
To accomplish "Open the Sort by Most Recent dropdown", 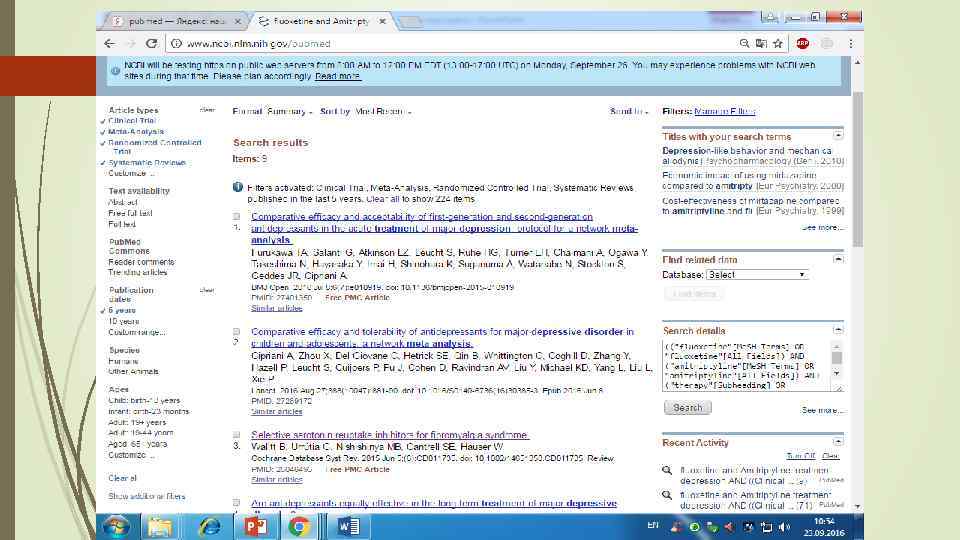I will point(366,111).
